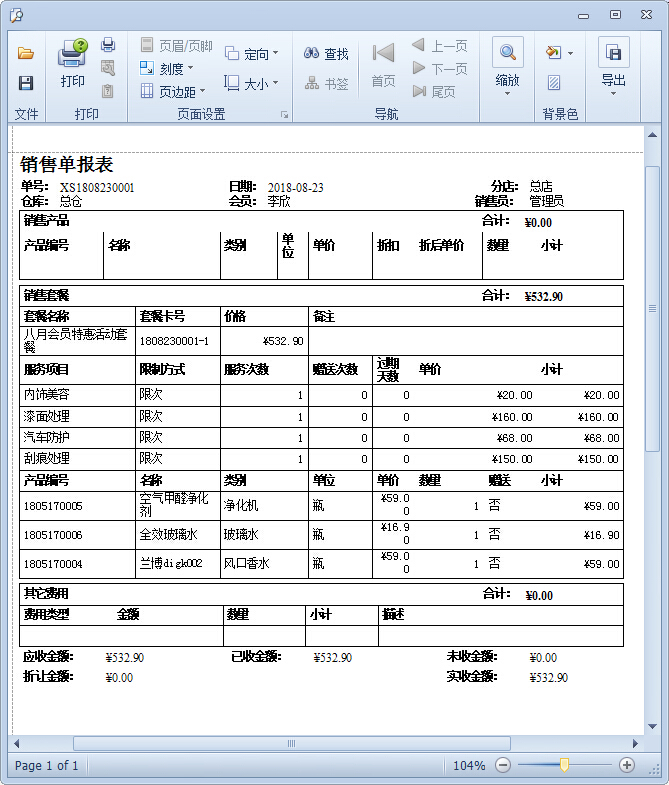The width and height of the screenshot is (669, 785).
Task: Open page setup dialog launcher
Action: coord(284,115)
